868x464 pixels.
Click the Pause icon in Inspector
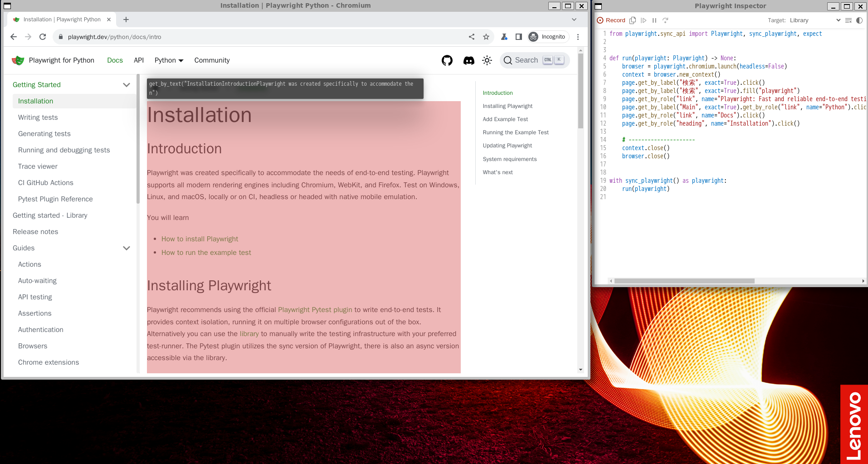654,20
